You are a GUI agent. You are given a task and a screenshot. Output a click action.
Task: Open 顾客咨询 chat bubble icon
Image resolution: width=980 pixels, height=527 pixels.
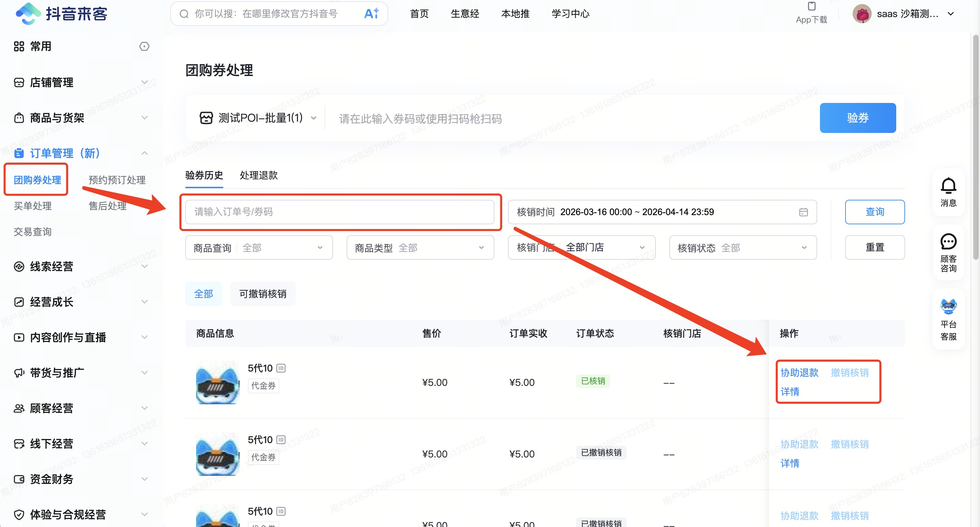coord(948,241)
